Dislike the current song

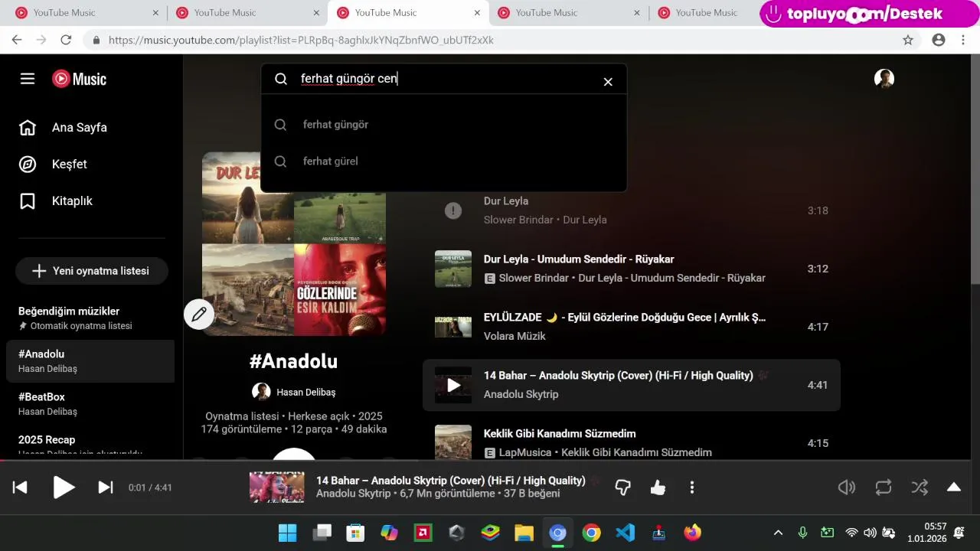pyautogui.click(x=622, y=487)
